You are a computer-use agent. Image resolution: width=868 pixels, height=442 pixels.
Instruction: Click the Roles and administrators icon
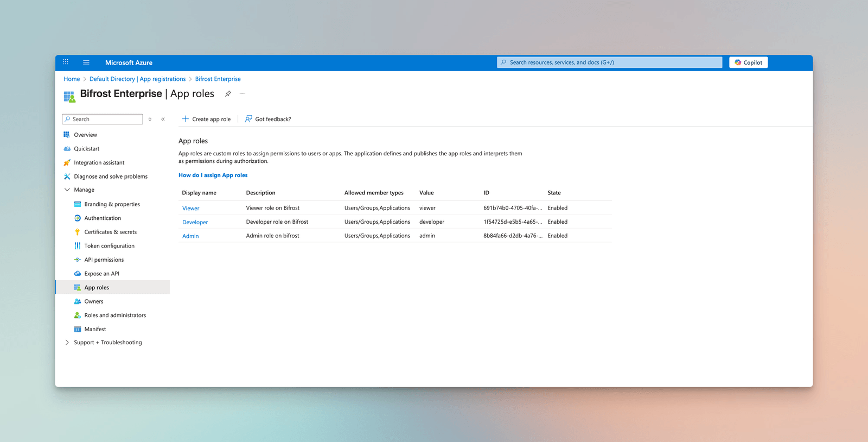78,315
